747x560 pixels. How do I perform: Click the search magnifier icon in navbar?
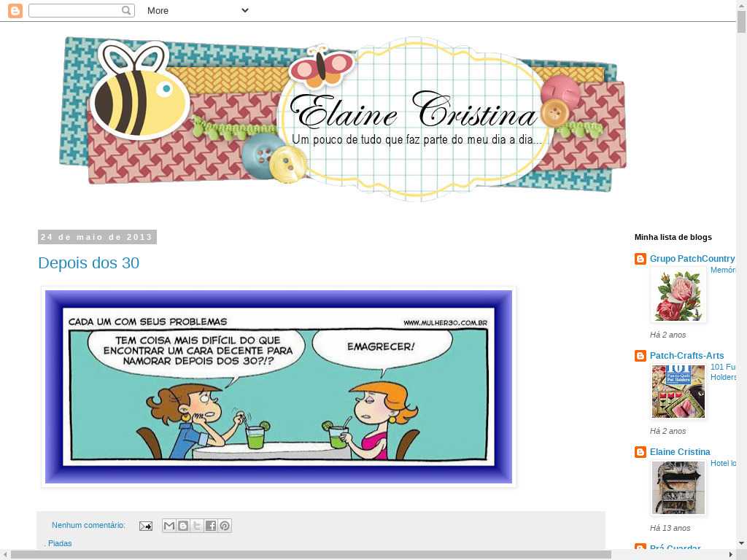coord(126,10)
